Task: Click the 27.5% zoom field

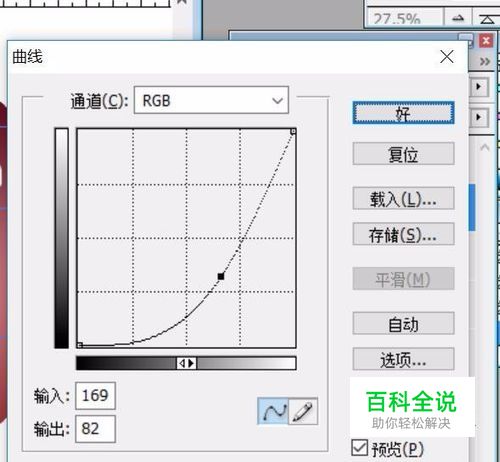Action: 404,18
